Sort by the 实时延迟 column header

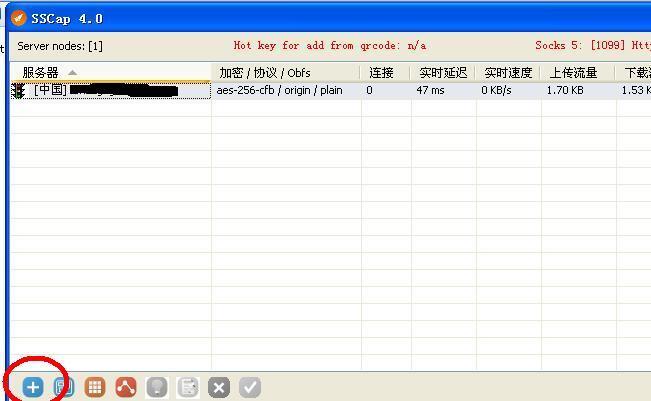tap(443, 73)
